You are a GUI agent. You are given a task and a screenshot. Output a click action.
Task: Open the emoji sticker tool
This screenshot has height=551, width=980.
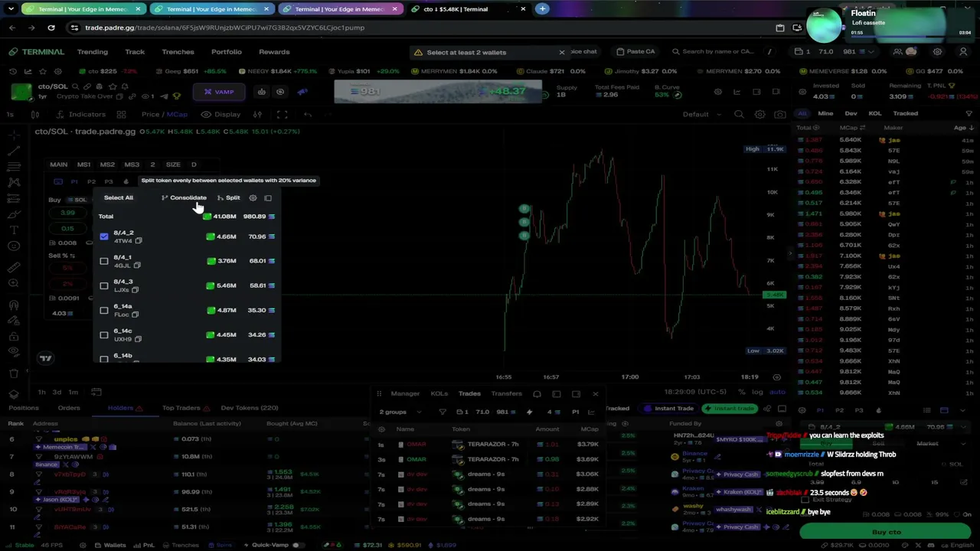pos(14,246)
